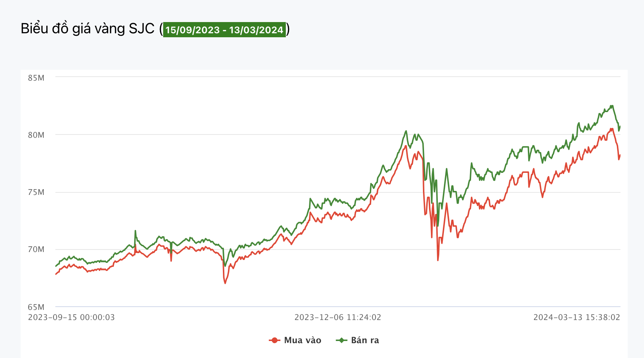The height and width of the screenshot is (358, 644).
Task: Toggle the Mua vào series label
Action: (302, 340)
